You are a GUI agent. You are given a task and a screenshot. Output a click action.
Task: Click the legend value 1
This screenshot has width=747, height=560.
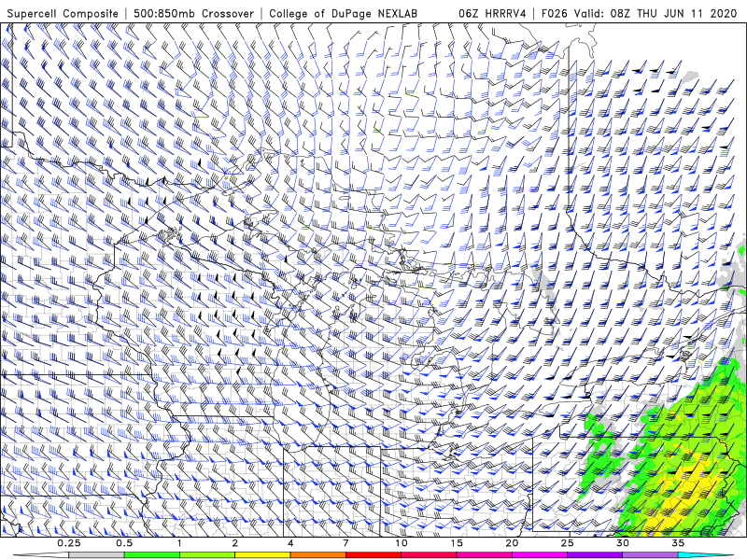[x=179, y=543]
